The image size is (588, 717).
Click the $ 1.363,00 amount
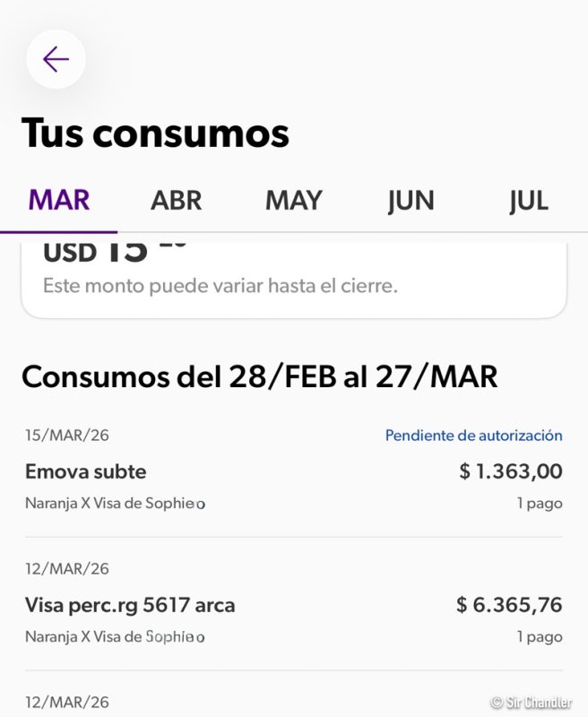coord(510,471)
